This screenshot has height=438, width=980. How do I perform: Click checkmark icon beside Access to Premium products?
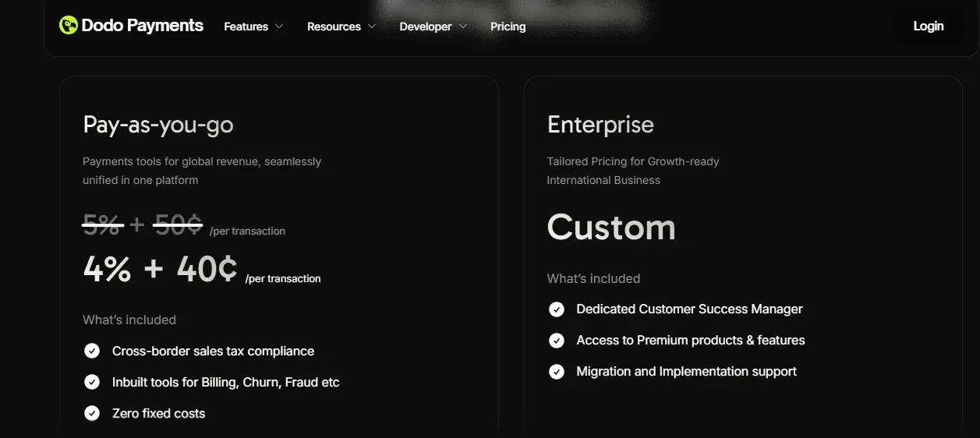pos(557,341)
